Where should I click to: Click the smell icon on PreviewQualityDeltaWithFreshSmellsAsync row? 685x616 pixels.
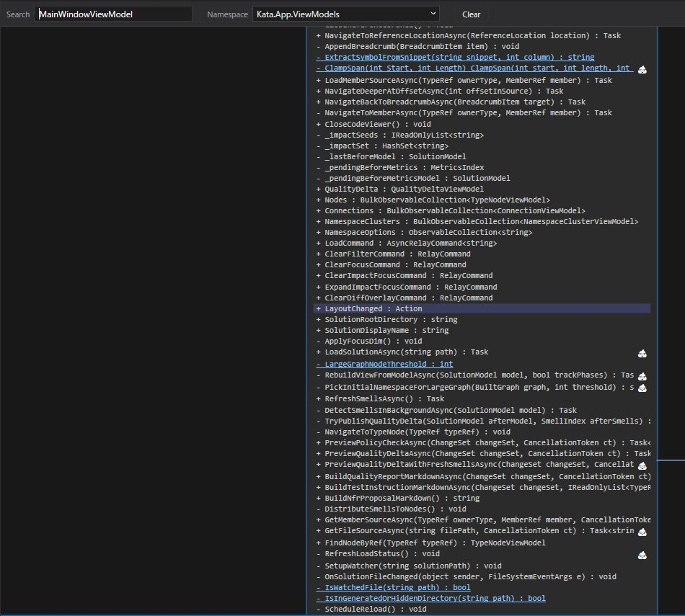click(642, 466)
